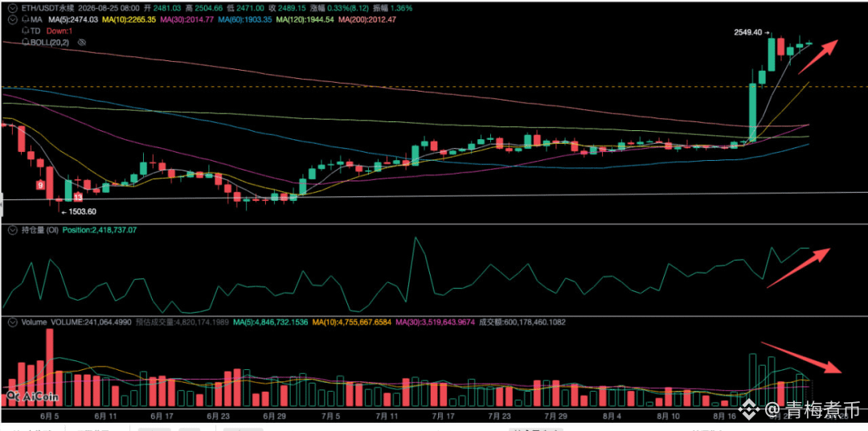Click the volume MA(5):4,846,732.1536 label
The image size is (868, 431).
[271, 322]
